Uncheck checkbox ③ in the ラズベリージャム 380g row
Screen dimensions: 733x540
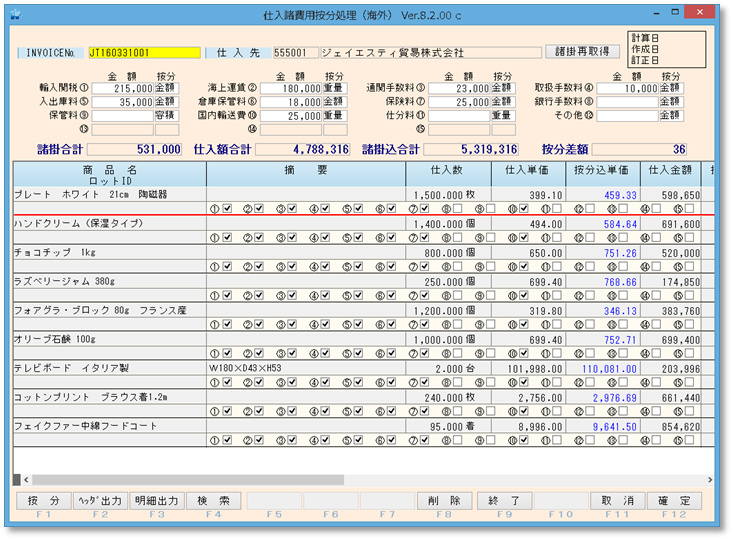pos(293,295)
